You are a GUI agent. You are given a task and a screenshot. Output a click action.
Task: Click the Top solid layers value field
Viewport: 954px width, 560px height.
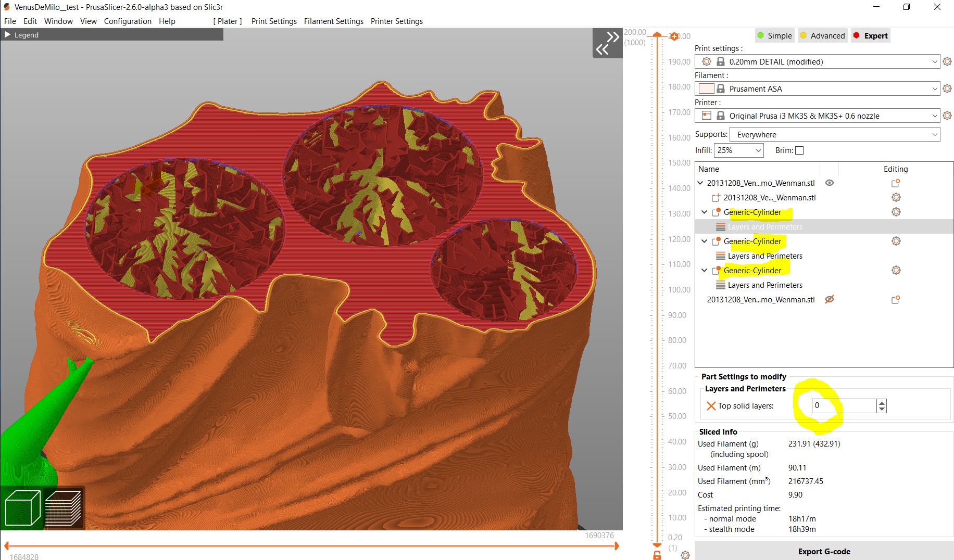(x=844, y=406)
